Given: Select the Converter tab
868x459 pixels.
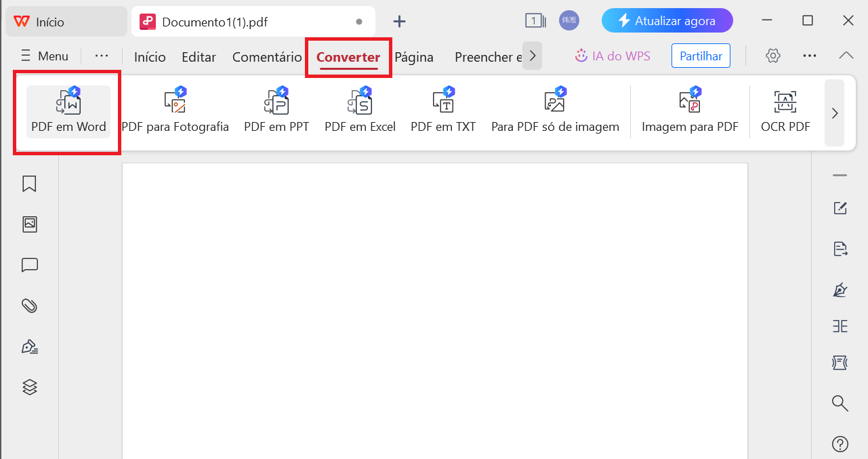Looking at the screenshot, I should (x=348, y=57).
